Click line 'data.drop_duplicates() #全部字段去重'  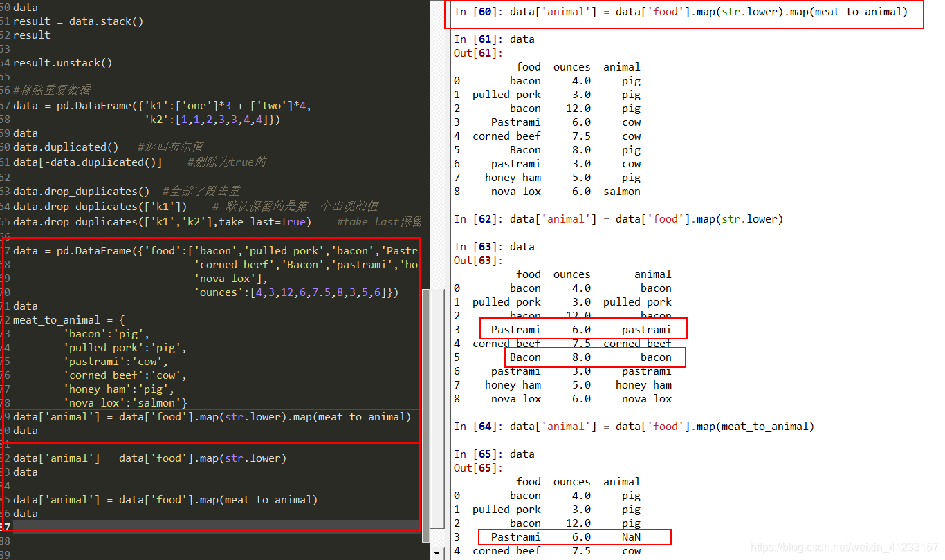(x=127, y=191)
